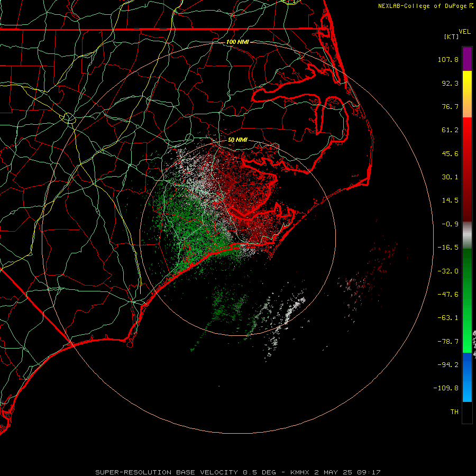Select the 30.1 legend value
The image size is (476, 476).
pos(450,177)
